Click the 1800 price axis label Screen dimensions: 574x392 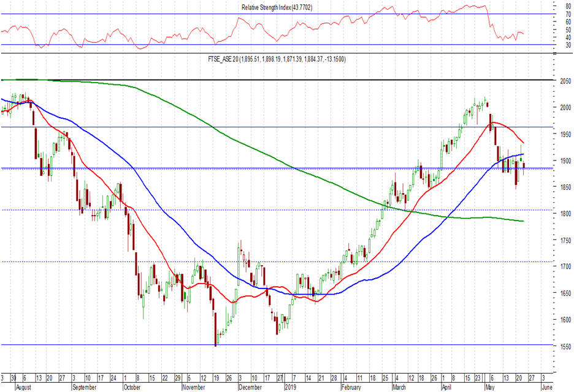click(x=565, y=214)
